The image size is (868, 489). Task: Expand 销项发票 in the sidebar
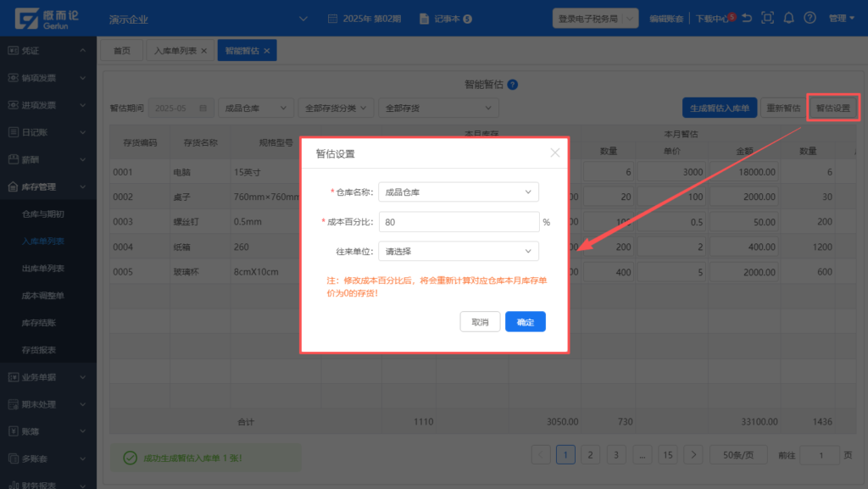click(x=48, y=78)
